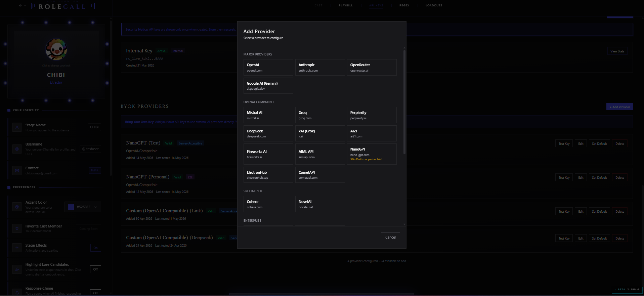Open the Cast tab
The image size is (644, 296).
click(318, 5)
